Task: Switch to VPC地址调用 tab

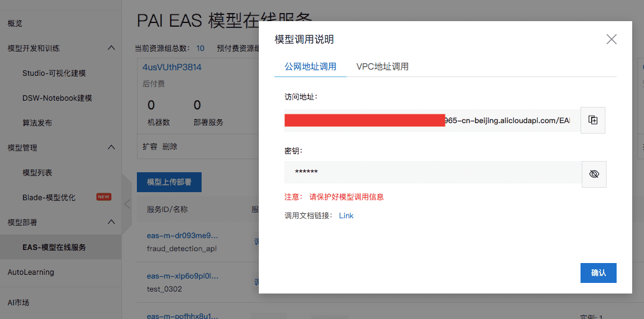Action: point(382,67)
